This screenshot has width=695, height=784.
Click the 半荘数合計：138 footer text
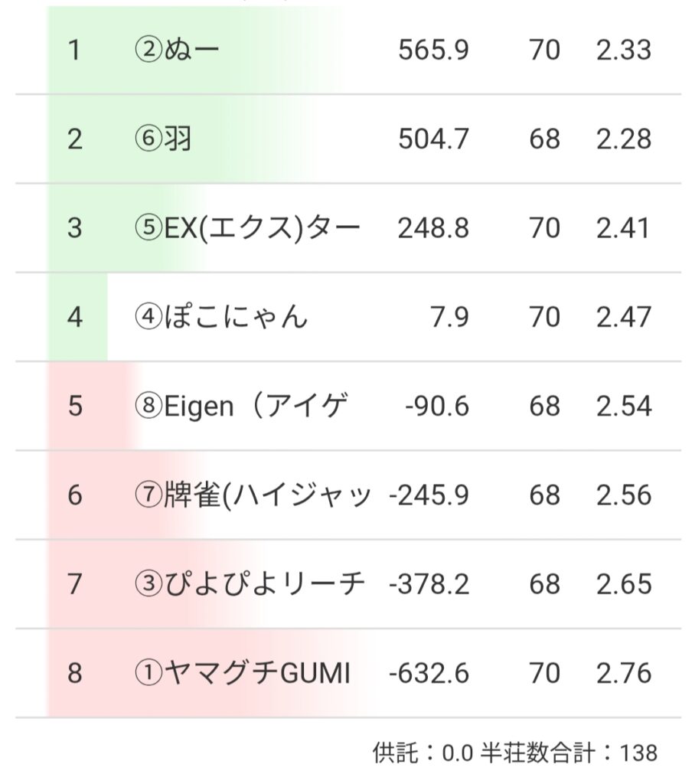(x=569, y=753)
